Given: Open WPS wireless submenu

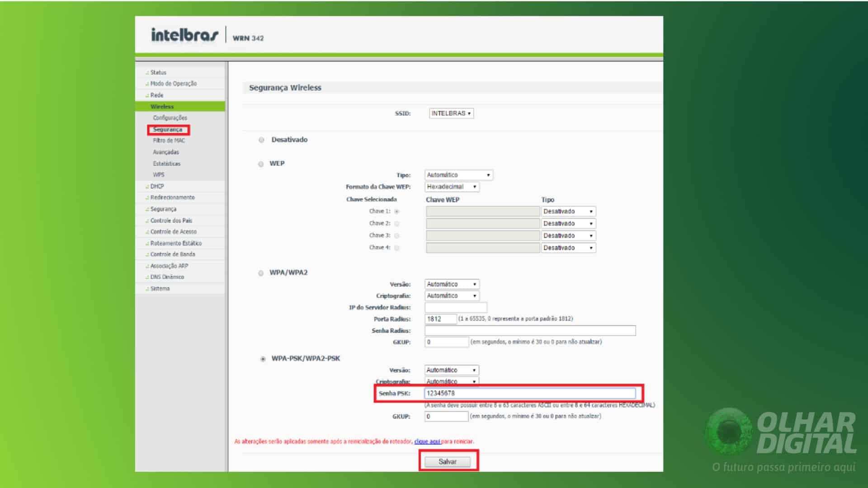Looking at the screenshot, I should tap(159, 175).
